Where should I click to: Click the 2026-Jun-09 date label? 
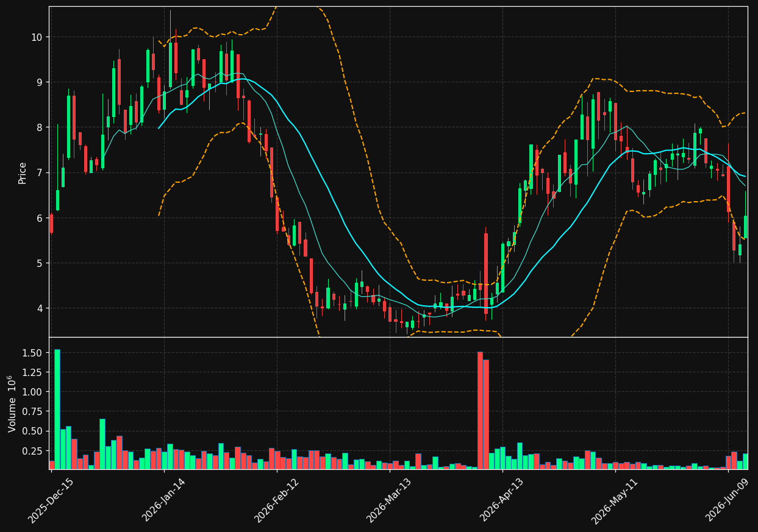click(x=728, y=501)
